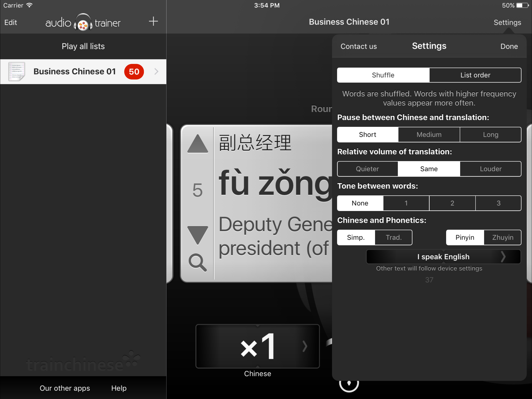Tap the red 50 word count badge

pyautogui.click(x=134, y=72)
